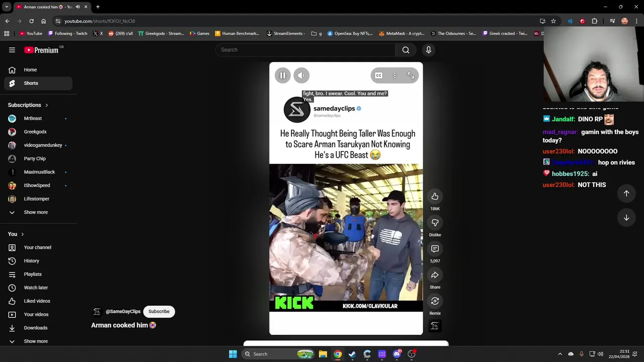Select Shorts in the sidebar

[38, 83]
